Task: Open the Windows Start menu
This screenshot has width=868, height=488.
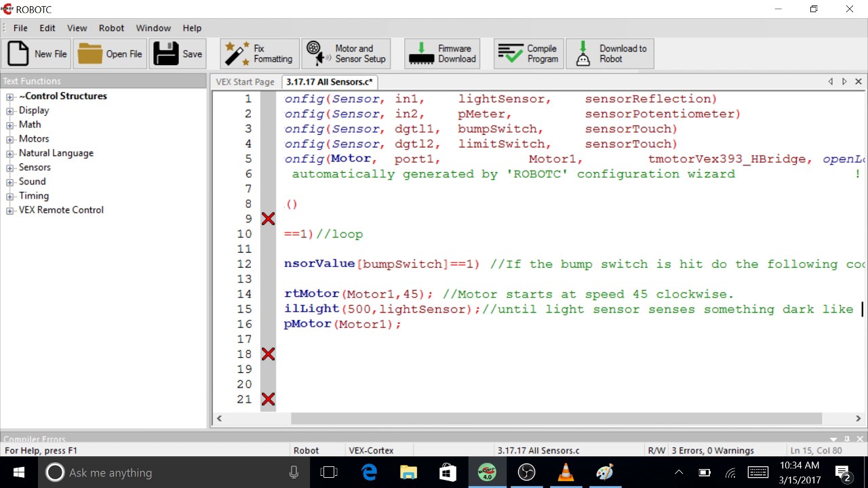Action: pyautogui.click(x=18, y=472)
